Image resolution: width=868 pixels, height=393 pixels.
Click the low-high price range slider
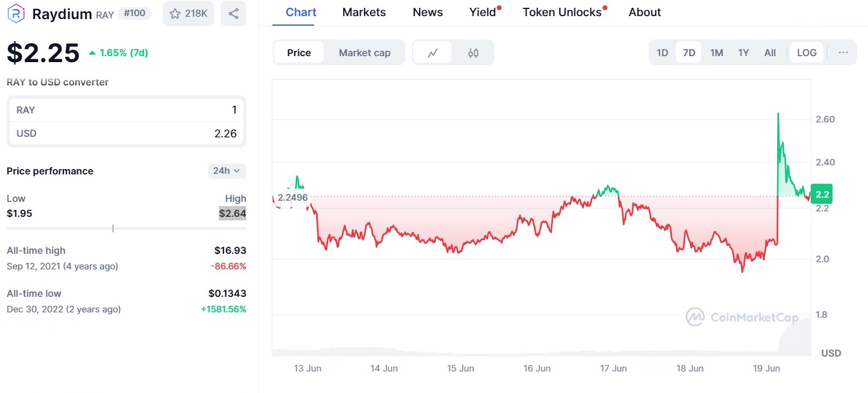126,228
